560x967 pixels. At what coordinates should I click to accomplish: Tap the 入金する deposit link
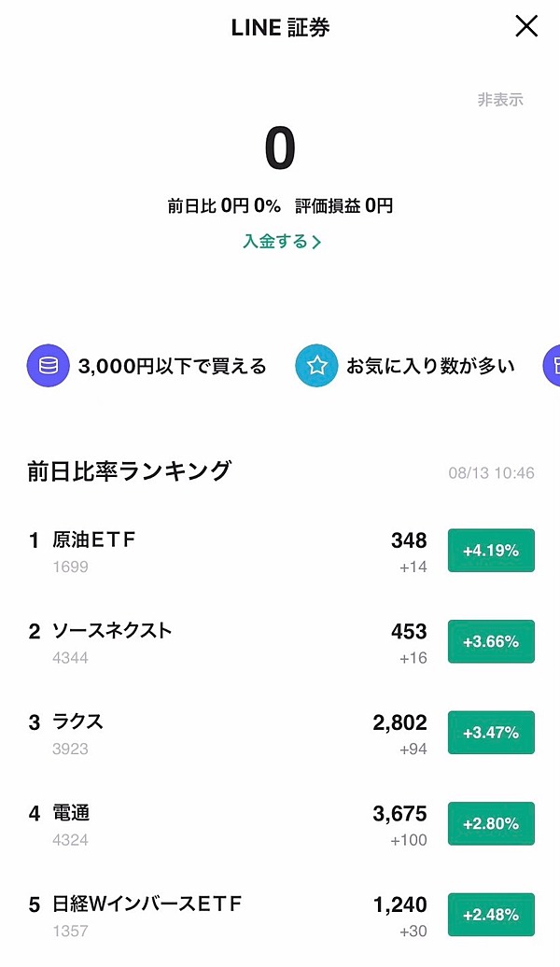(274, 242)
